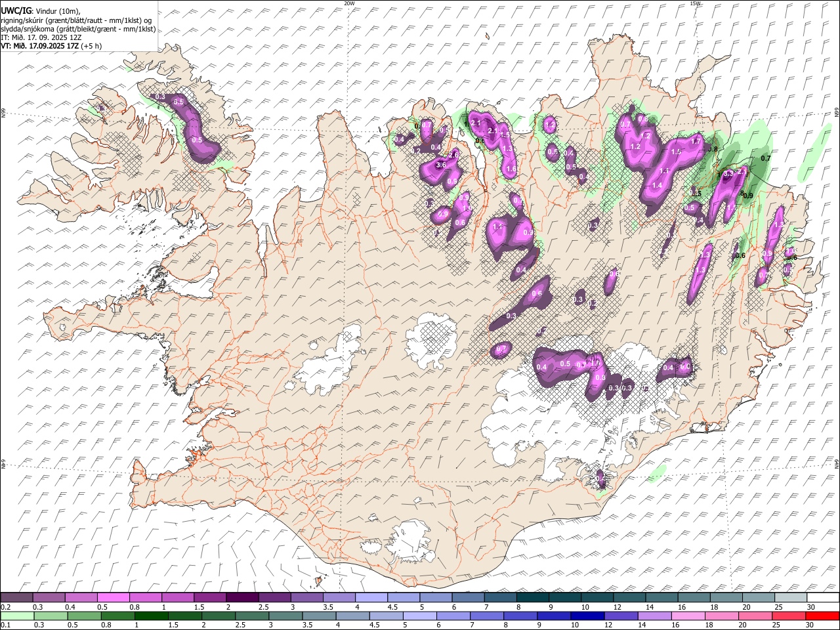Click the '3.6' precipitation value on the map
Image resolution: width=840 pixels, height=630 pixels.
tap(441, 165)
